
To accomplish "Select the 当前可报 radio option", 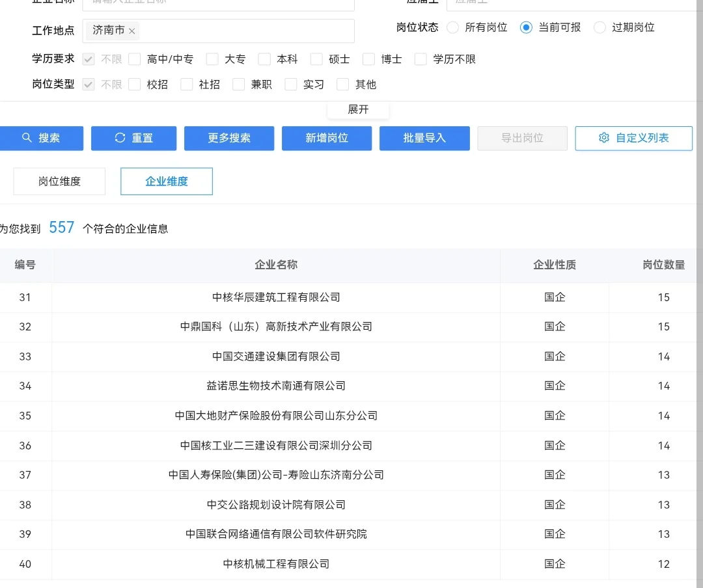I will click(x=526, y=27).
